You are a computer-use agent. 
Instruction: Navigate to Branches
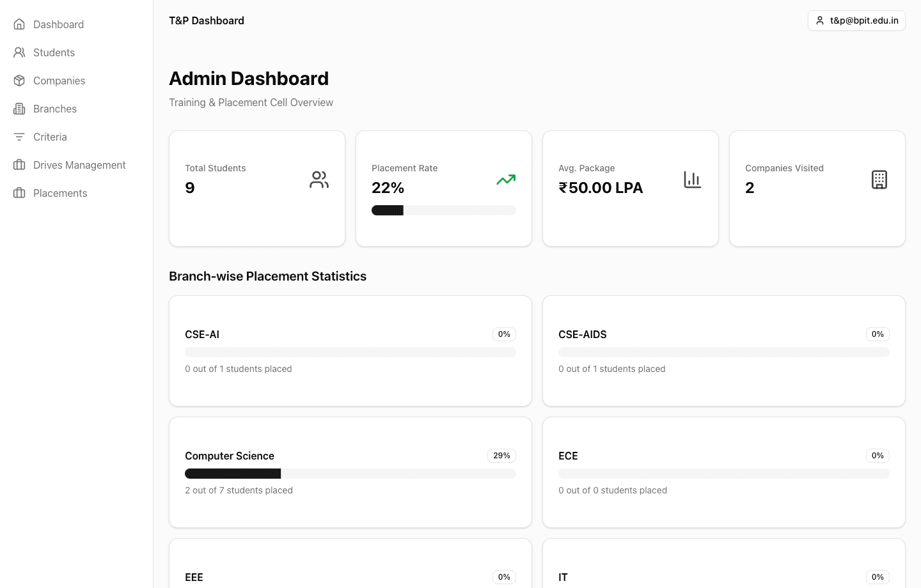click(x=77, y=109)
